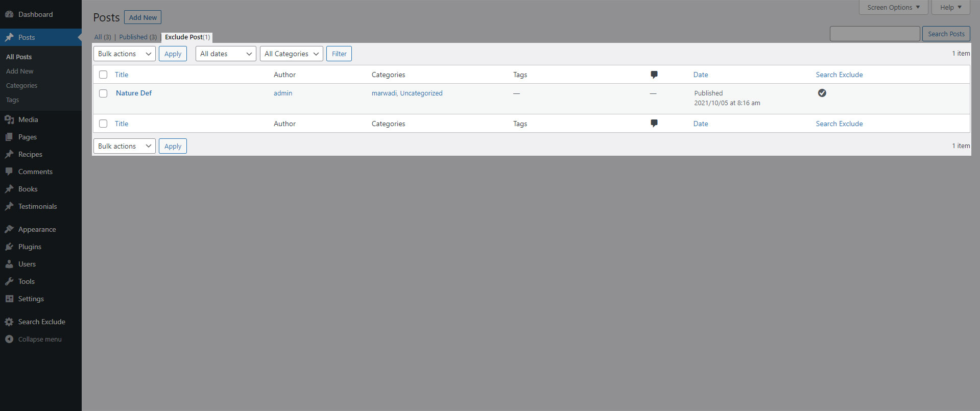Select the Exclude Post(1) filter
980x411 pixels.
pyautogui.click(x=187, y=37)
